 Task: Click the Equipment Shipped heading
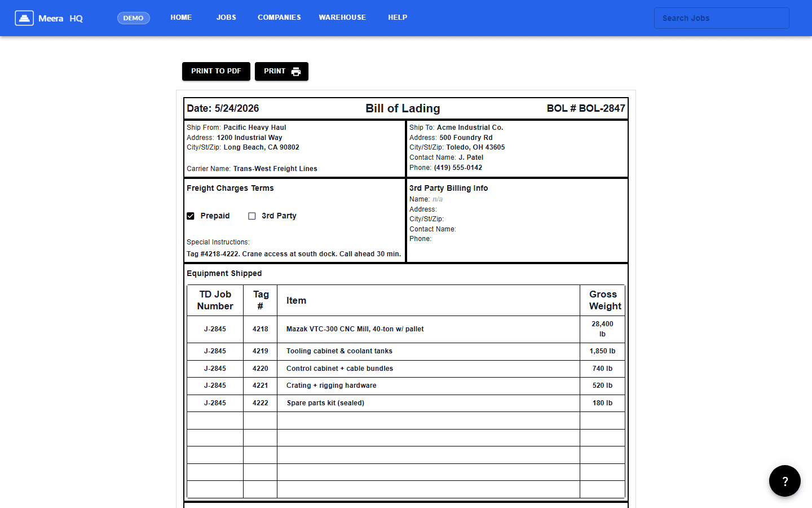(224, 273)
